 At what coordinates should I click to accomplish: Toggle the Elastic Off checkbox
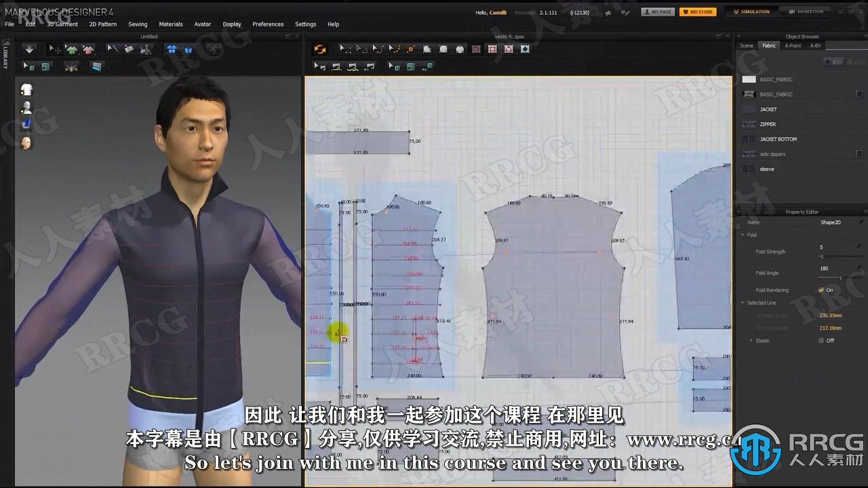coord(821,340)
